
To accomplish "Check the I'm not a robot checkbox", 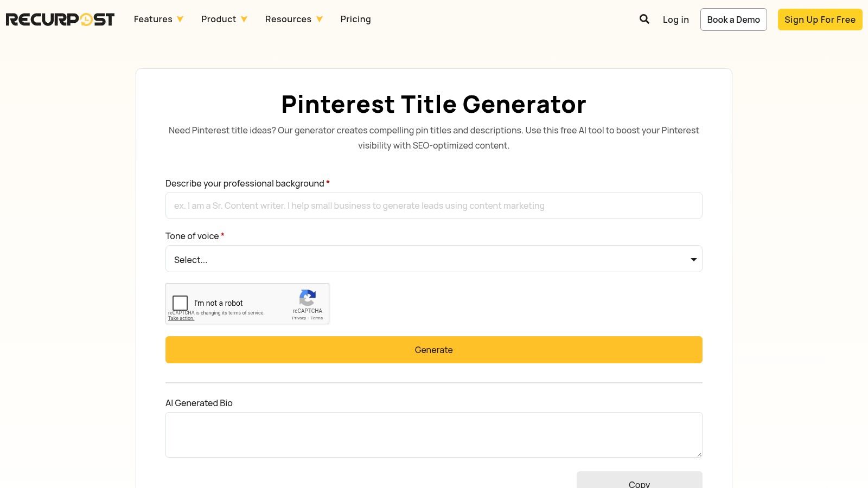I will pos(180,303).
